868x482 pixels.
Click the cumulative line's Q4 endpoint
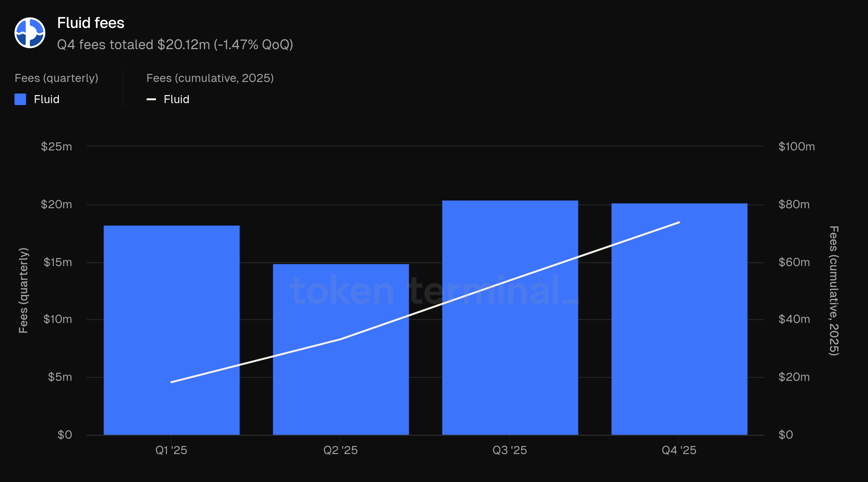click(679, 222)
